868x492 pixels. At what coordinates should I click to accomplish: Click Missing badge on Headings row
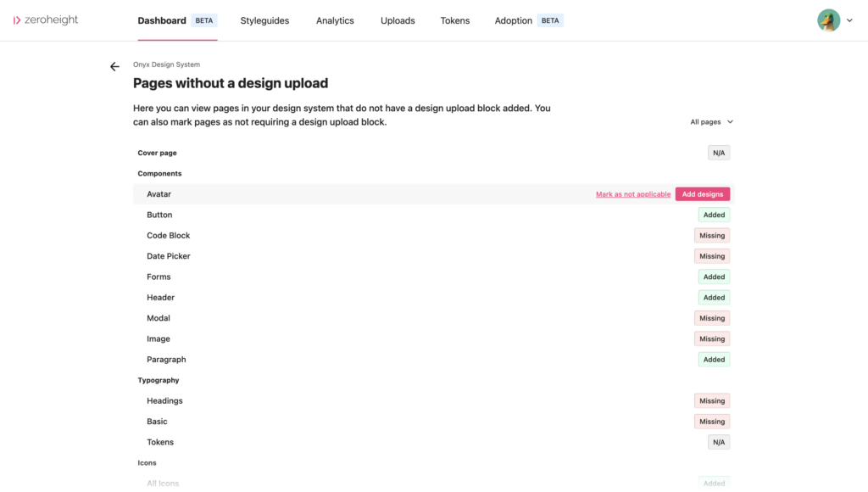(x=712, y=401)
